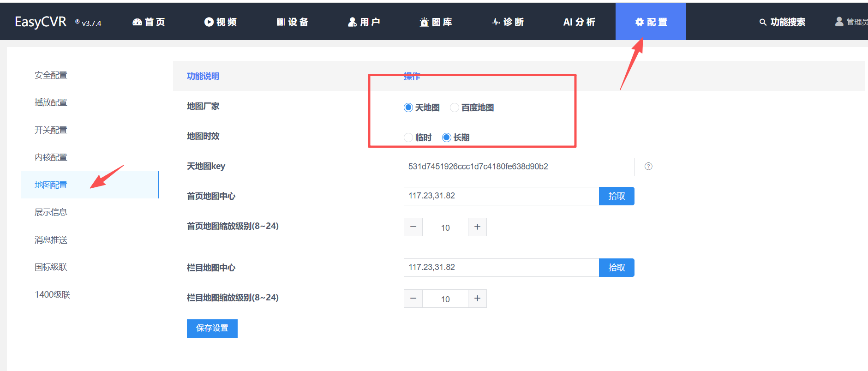The height and width of the screenshot is (371, 868).
Task: Click the help icon beside 天地图key
Action: point(648,167)
